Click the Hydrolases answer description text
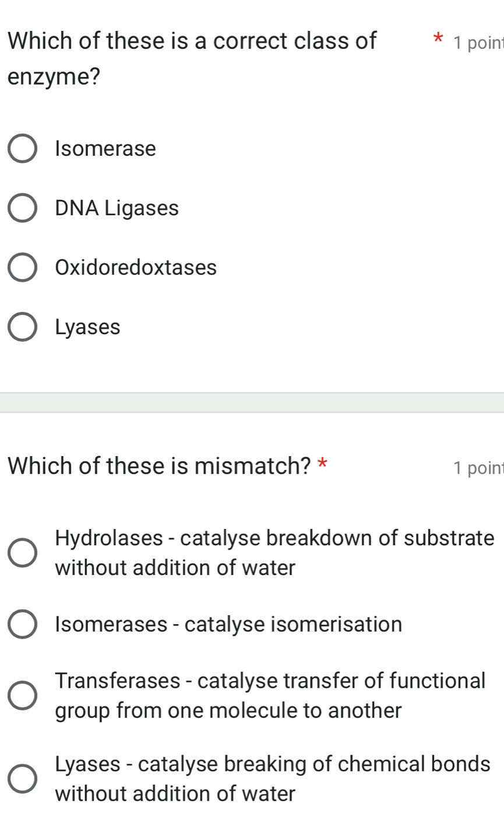 [274, 552]
